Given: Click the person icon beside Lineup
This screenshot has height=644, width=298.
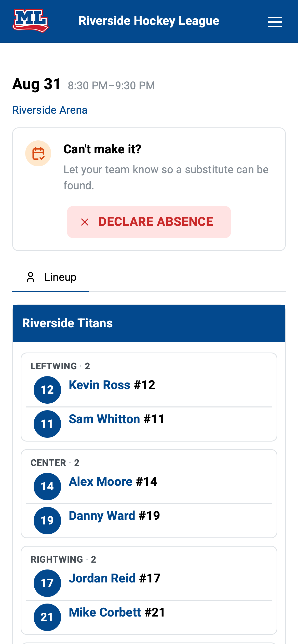Looking at the screenshot, I should pyautogui.click(x=31, y=277).
